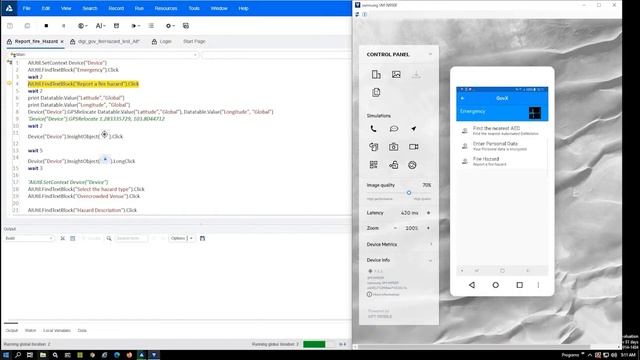This screenshot has height=360, width=640.
Task: Click code line 'Select the hazard type'
Action: 86,189
